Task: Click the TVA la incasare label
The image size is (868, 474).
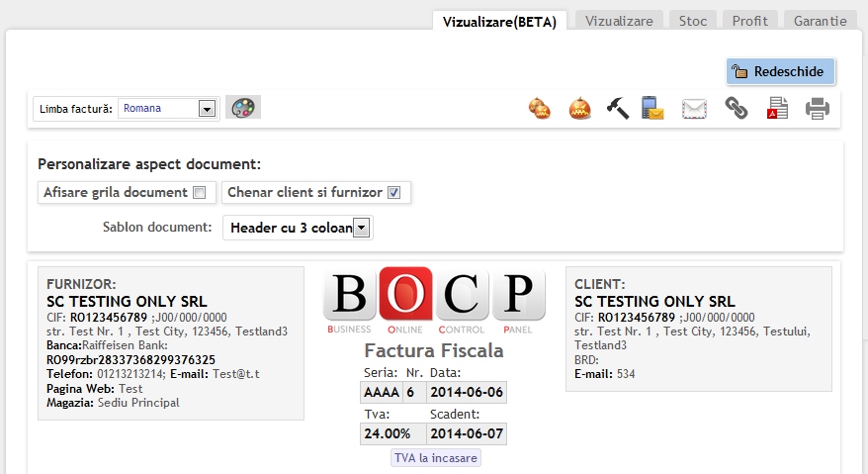Action: point(436,458)
